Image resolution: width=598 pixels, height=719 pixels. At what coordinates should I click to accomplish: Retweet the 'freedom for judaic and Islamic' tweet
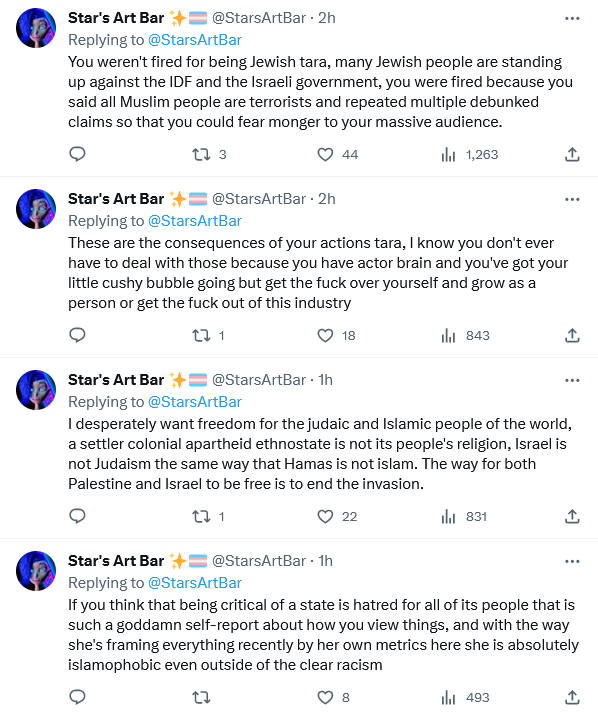pos(201,517)
